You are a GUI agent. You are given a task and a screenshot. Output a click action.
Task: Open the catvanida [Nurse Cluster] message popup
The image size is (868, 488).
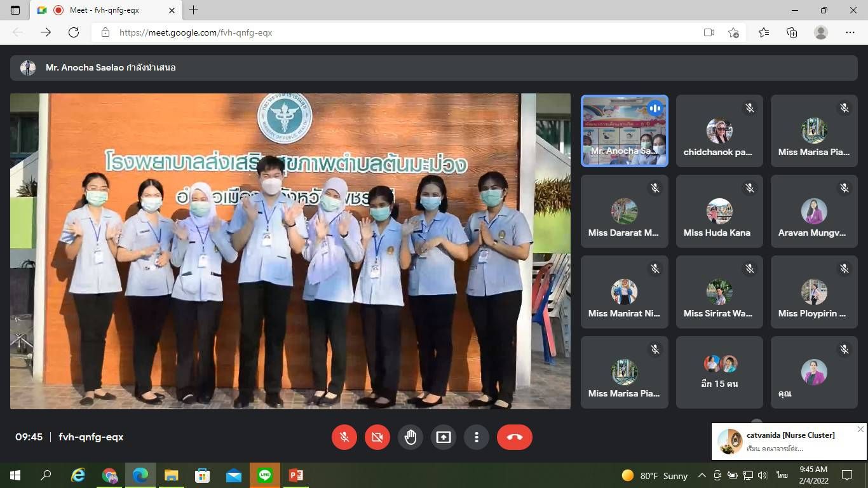pyautogui.click(x=788, y=442)
